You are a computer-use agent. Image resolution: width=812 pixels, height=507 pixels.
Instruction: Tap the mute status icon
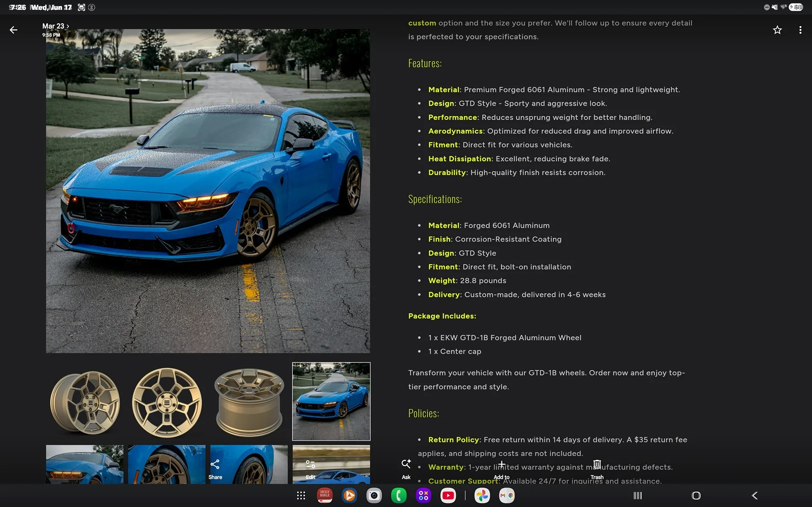[775, 7]
